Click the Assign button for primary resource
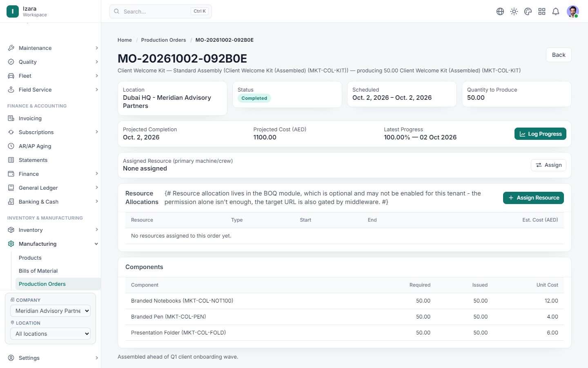This screenshot has height=368, width=588. [548, 165]
